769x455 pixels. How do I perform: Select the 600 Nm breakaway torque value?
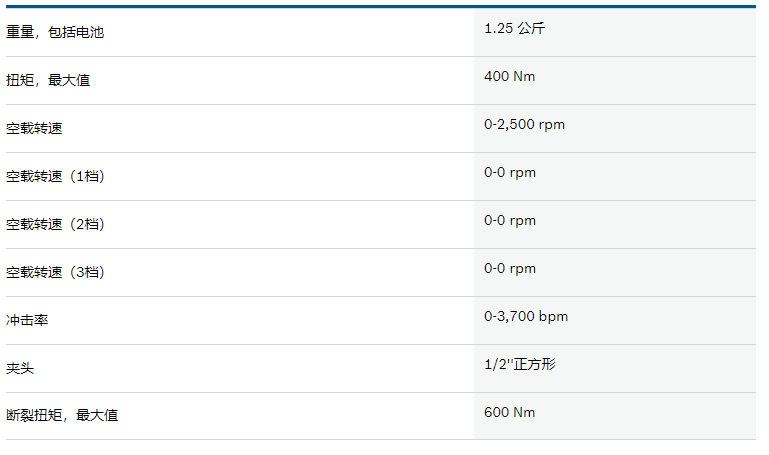(510, 412)
